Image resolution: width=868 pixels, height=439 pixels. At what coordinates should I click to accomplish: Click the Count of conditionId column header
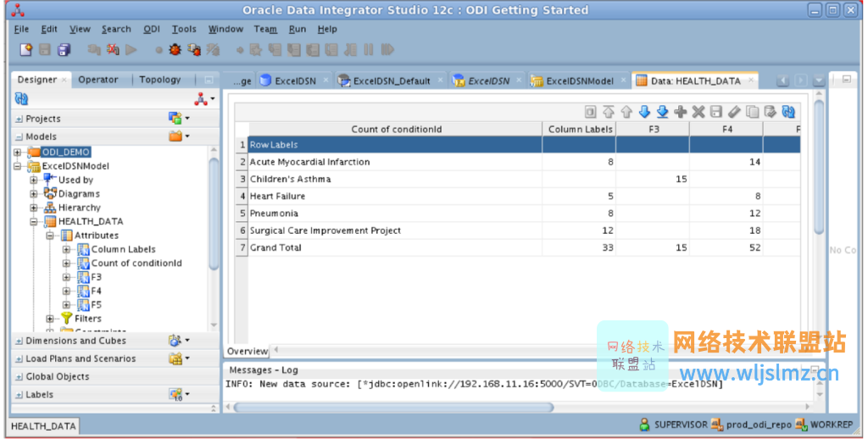pos(397,129)
